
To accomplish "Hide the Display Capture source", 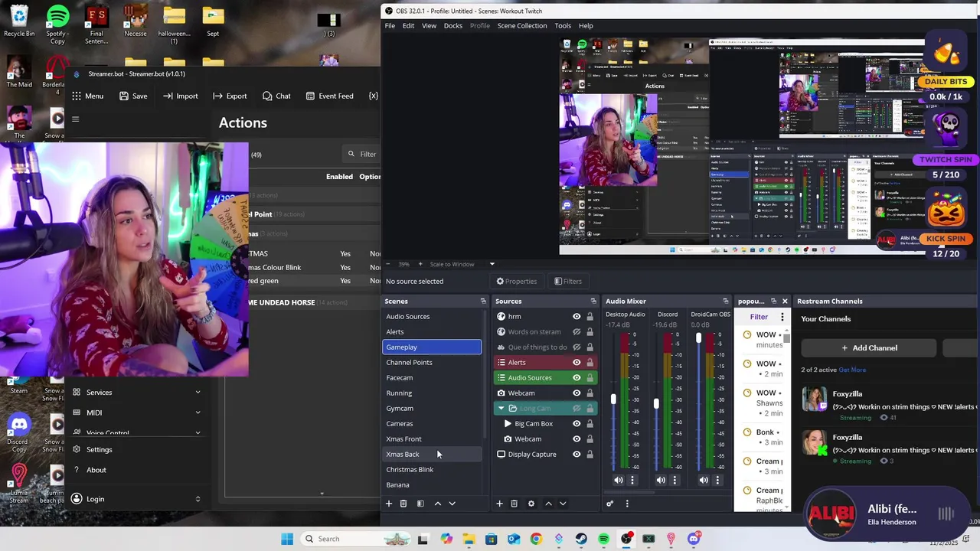I will point(577,454).
